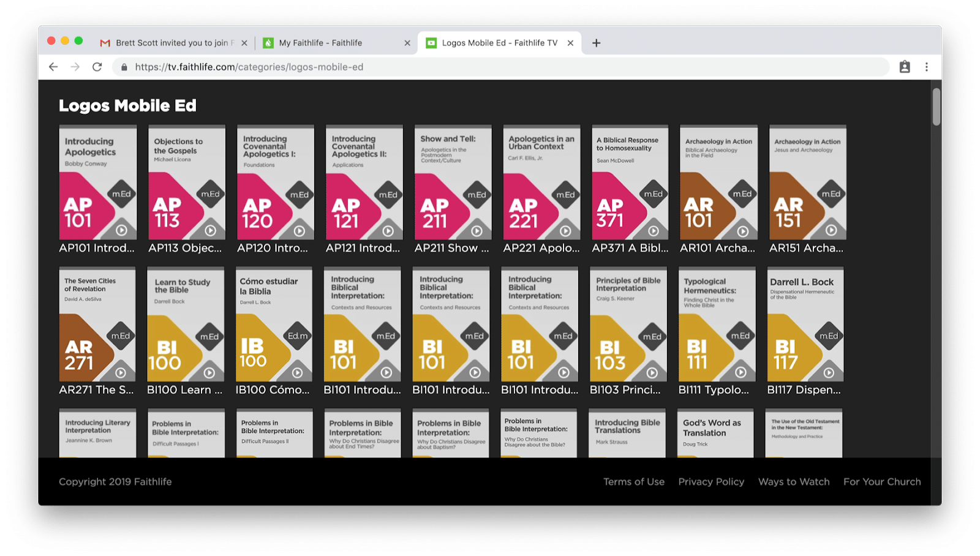
Task: Click play icon on AP101 cover
Action: tap(121, 230)
